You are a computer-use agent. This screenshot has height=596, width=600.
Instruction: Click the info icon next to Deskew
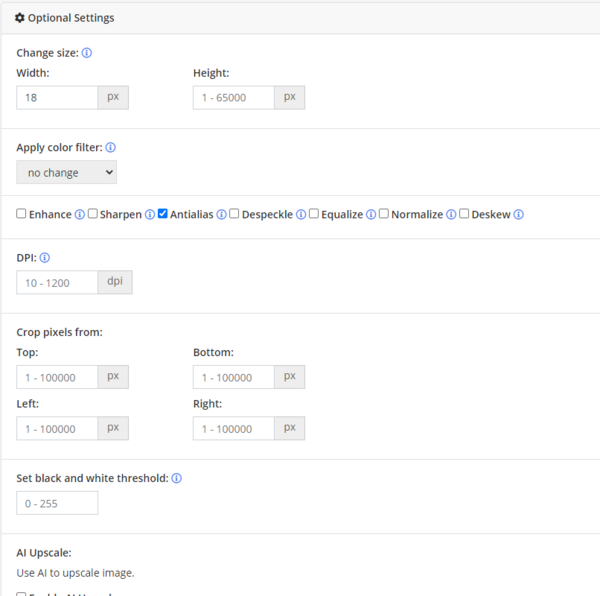pos(518,215)
